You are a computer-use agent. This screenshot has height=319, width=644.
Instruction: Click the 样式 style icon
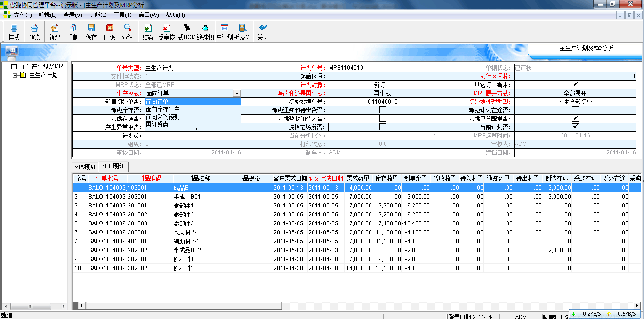(13, 32)
